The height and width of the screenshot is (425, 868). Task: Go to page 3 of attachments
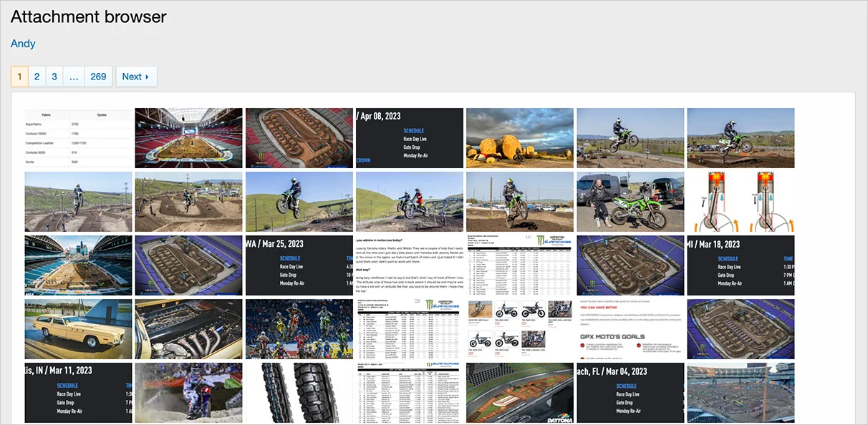54,77
